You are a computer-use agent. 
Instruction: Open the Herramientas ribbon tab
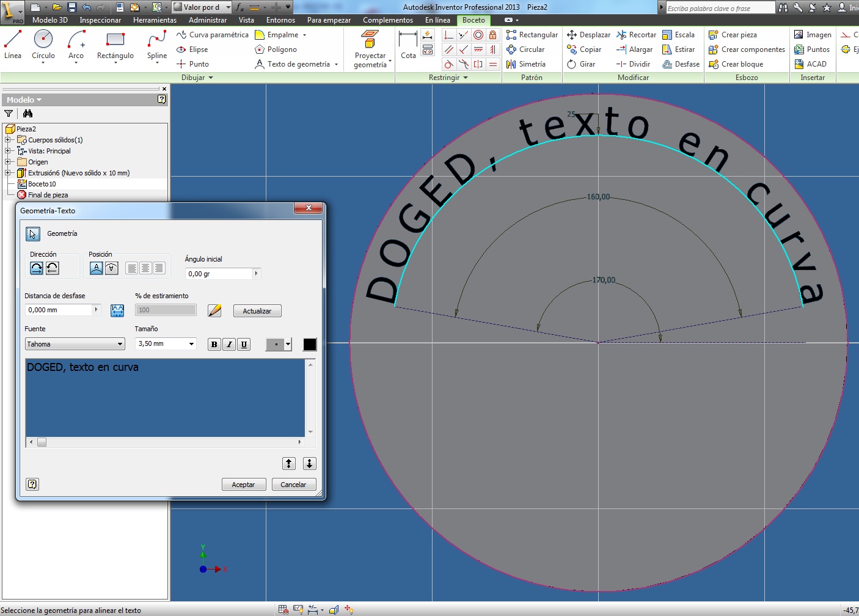click(155, 20)
